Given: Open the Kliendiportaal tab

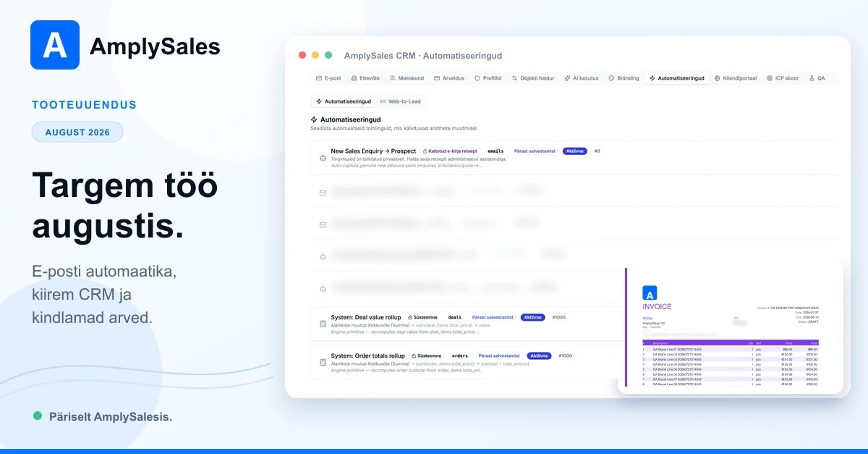Looking at the screenshot, I should [x=736, y=78].
